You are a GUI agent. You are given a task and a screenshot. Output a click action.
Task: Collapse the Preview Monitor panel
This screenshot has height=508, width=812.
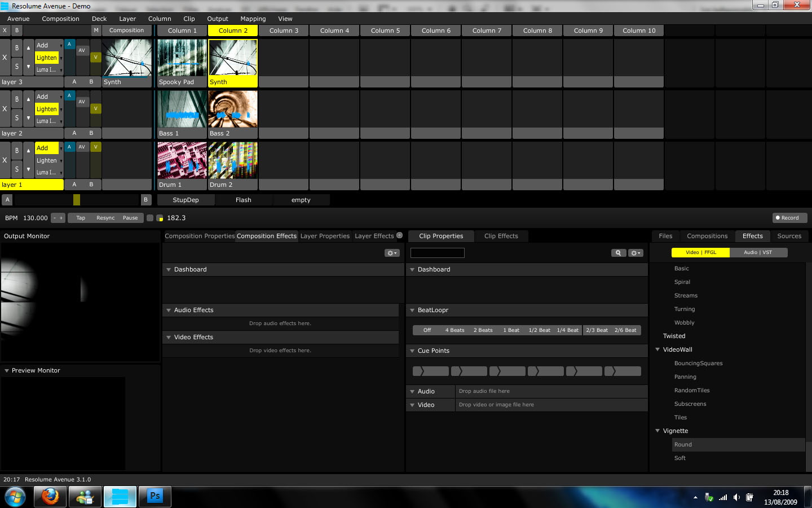[x=7, y=370]
